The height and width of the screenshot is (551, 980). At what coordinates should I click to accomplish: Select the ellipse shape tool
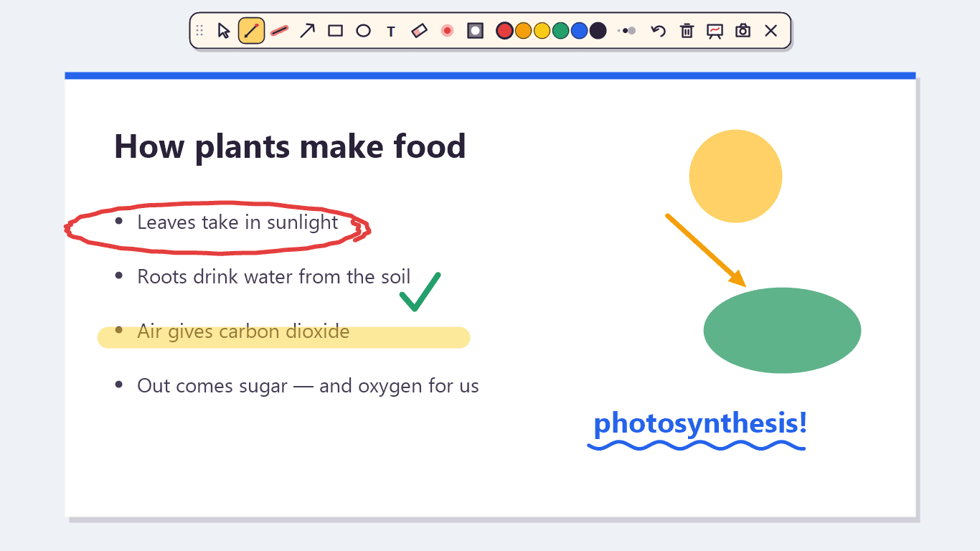[364, 31]
